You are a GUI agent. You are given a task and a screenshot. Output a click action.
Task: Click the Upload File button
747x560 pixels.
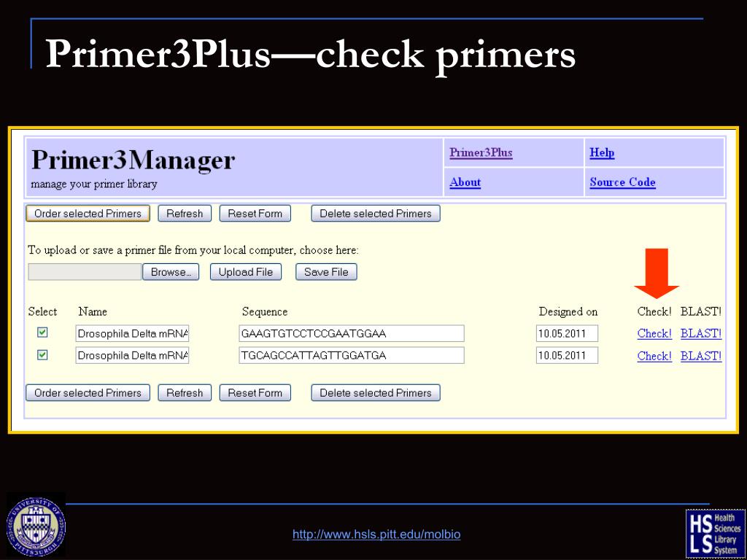(245, 272)
